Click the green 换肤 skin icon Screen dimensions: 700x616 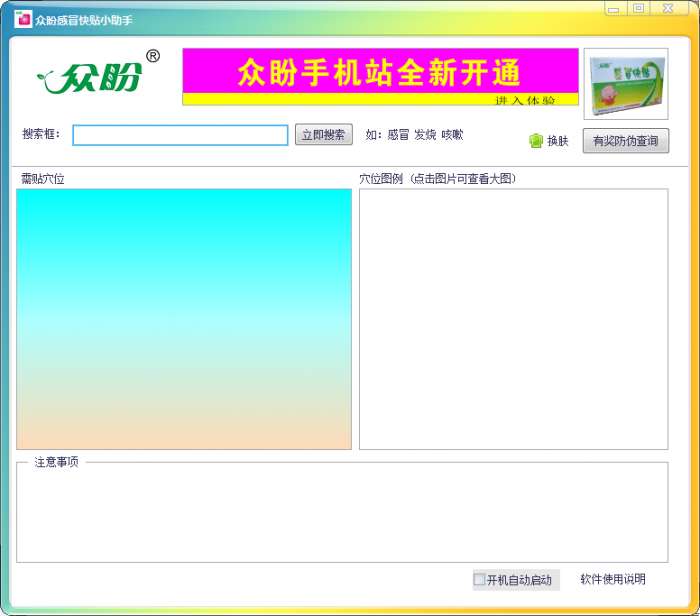(536, 141)
